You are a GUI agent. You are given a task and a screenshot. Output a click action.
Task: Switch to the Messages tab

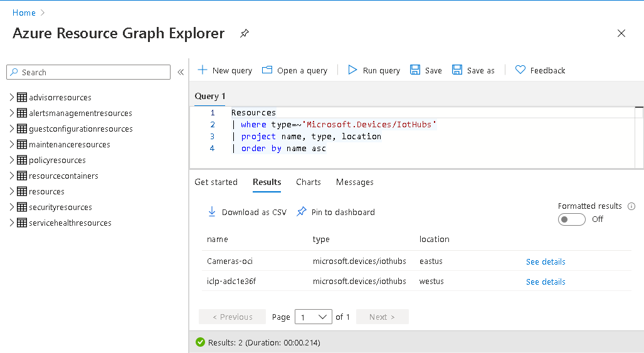(355, 182)
